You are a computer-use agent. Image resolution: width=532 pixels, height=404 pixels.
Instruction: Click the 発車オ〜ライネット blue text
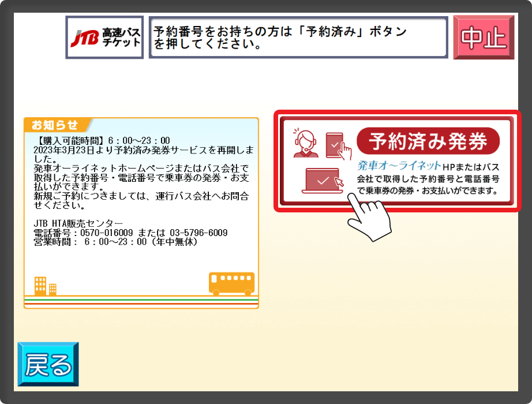pos(399,166)
